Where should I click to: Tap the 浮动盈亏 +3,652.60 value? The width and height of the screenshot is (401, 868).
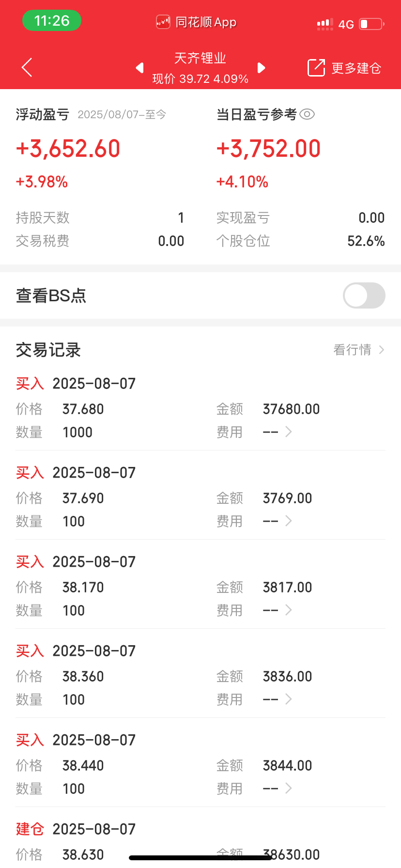click(68, 149)
